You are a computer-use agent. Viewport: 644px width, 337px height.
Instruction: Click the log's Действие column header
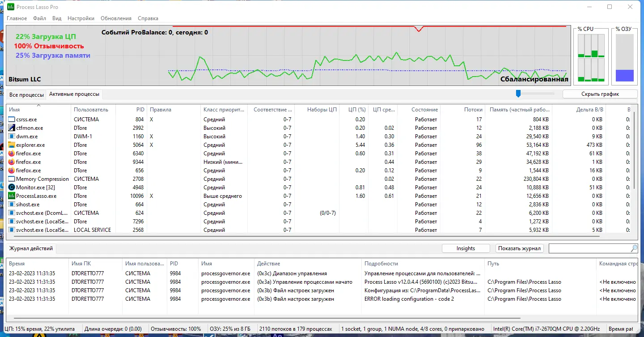[307, 264]
